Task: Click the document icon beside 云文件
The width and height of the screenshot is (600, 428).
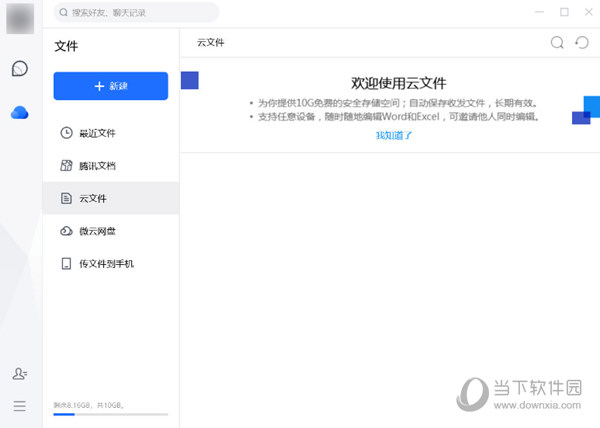Action: [x=66, y=198]
